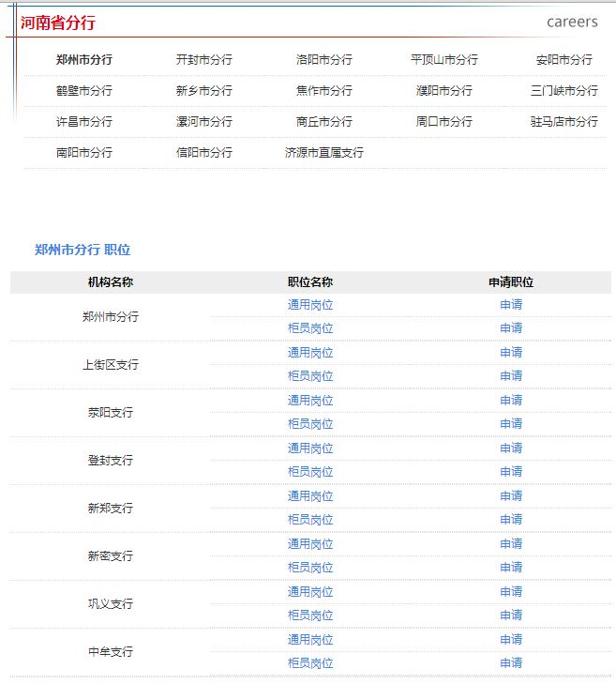Apply for 郑州市分行 通用岗位 position
The width and height of the screenshot is (616, 684).
coord(511,305)
